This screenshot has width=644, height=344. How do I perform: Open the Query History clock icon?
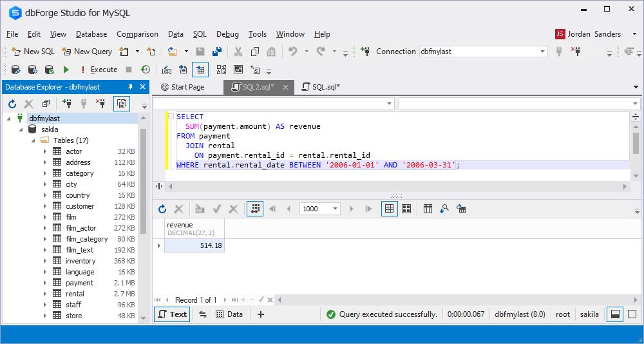click(x=146, y=70)
